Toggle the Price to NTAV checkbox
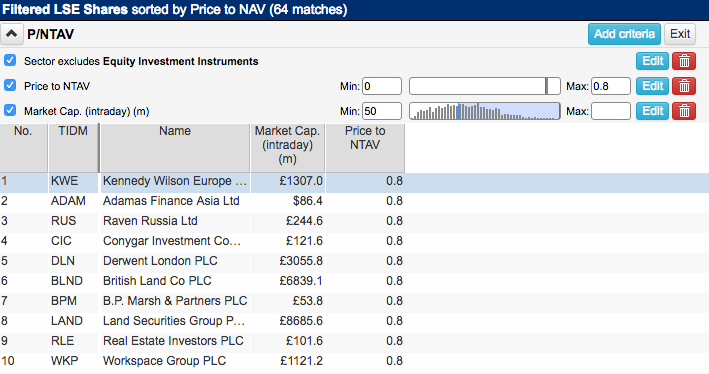Image resolution: width=709 pixels, height=374 pixels. pyautogui.click(x=10, y=85)
